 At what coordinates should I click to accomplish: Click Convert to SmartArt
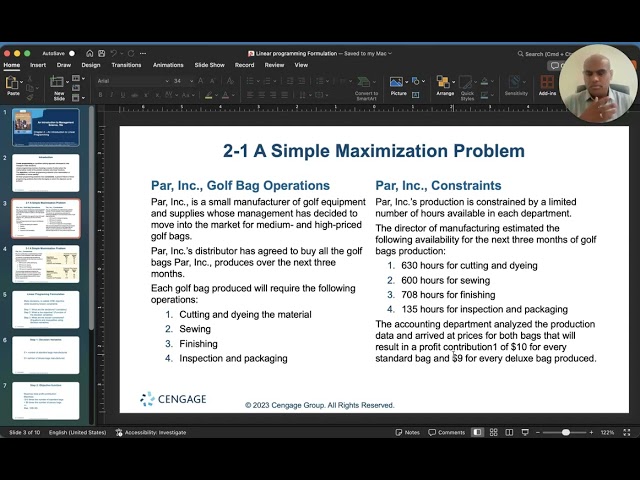click(x=366, y=88)
